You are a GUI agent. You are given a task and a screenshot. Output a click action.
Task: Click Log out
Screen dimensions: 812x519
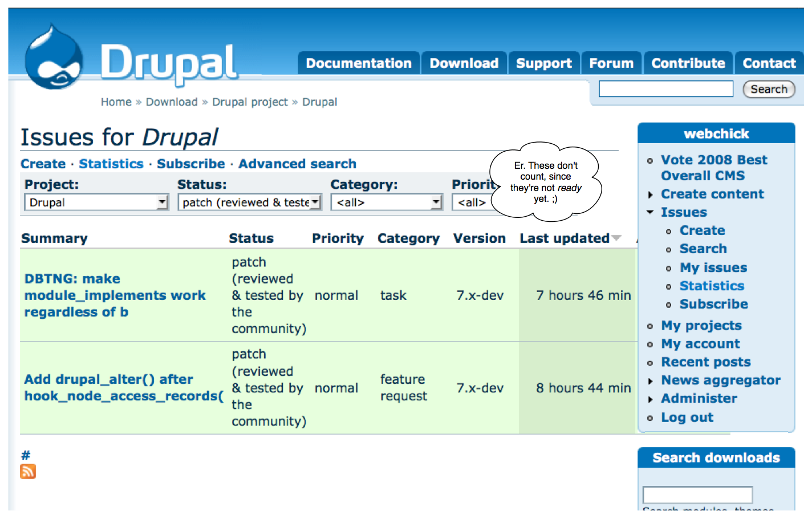pos(687,417)
